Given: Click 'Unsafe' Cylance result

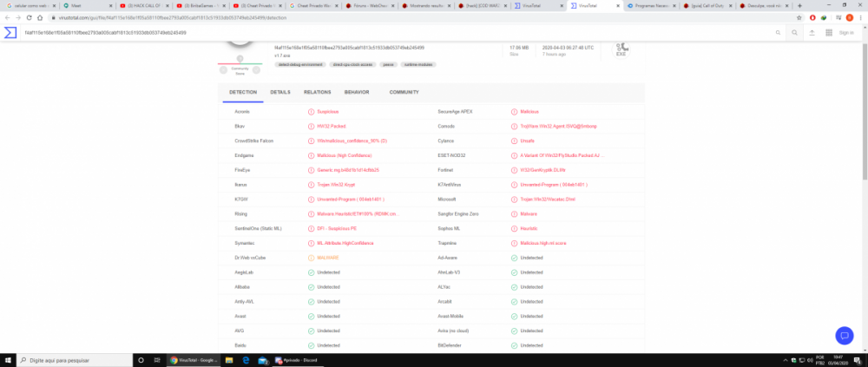Looking at the screenshot, I should point(527,141).
